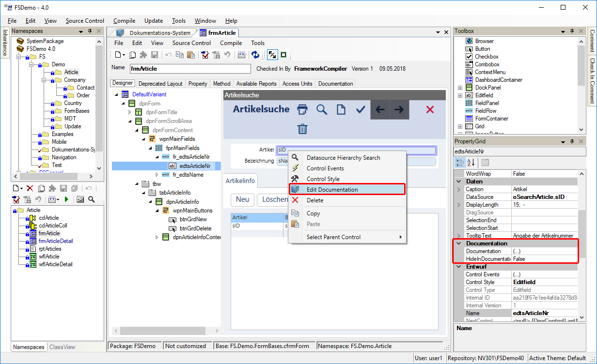
Task: Open the Check In Comment side tab
Action: coord(592,81)
